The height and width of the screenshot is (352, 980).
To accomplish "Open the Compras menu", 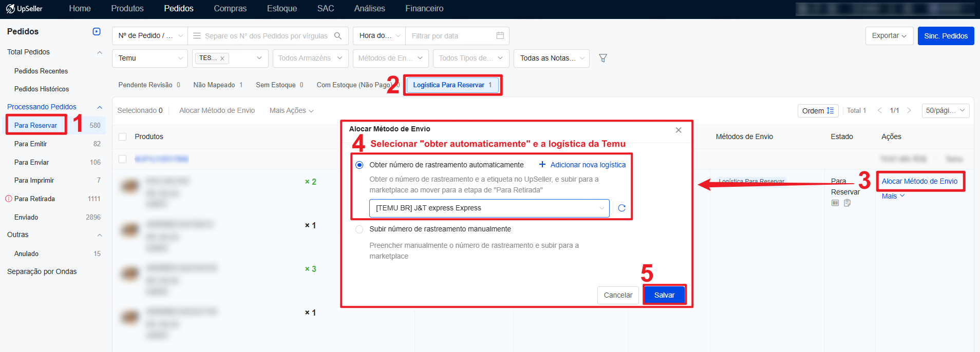I will pyautogui.click(x=230, y=9).
